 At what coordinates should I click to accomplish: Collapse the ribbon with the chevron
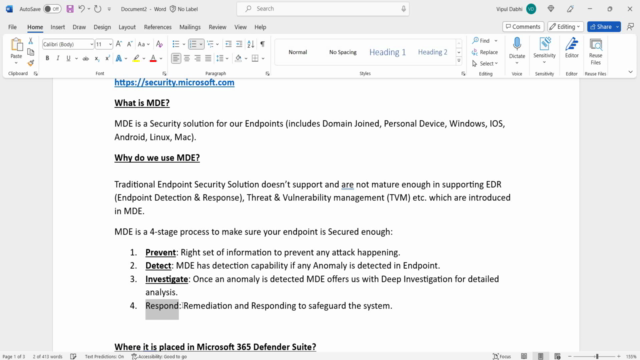[x=630, y=72]
